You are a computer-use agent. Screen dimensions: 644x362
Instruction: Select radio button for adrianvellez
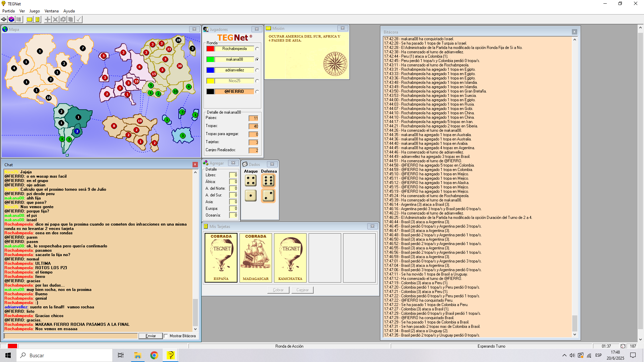pos(257,70)
